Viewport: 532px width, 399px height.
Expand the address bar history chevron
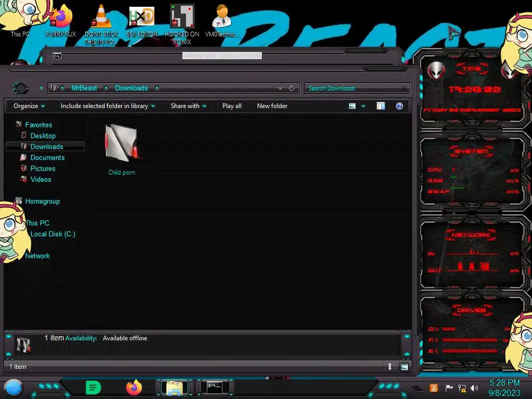280,88
